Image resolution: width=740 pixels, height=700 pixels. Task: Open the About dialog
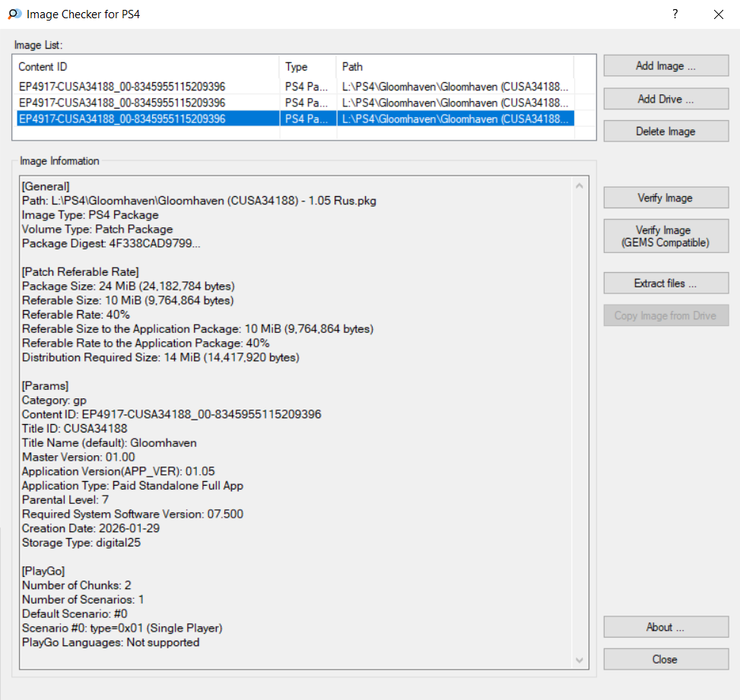665,627
